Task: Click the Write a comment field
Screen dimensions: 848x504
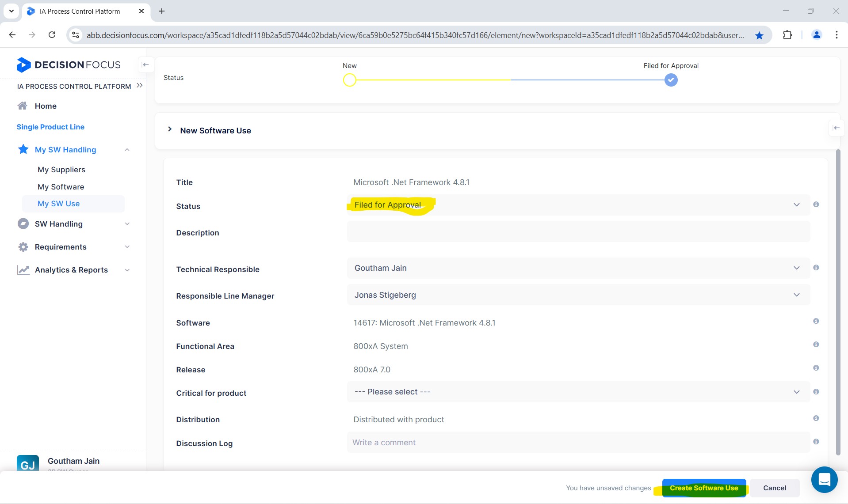Action: [x=578, y=442]
